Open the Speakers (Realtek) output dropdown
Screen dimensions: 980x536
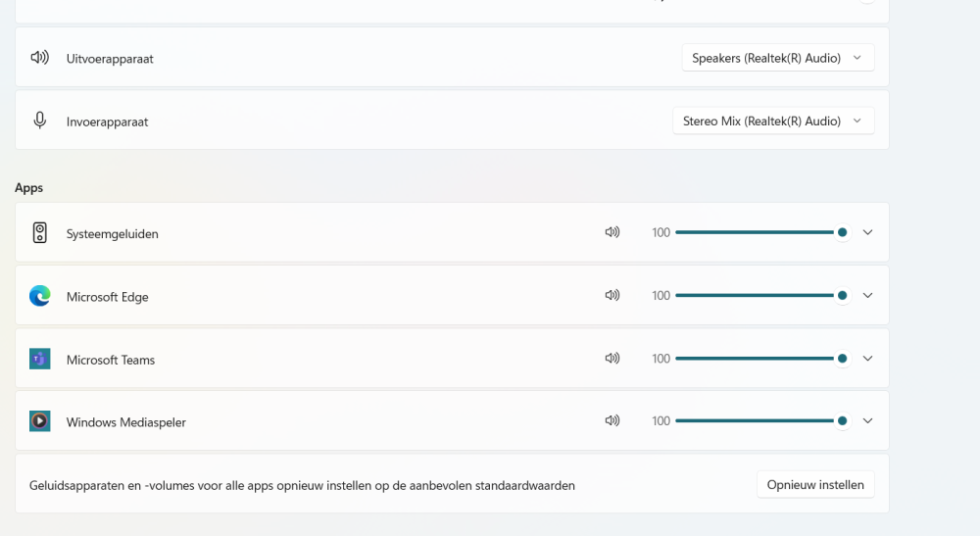click(x=777, y=58)
